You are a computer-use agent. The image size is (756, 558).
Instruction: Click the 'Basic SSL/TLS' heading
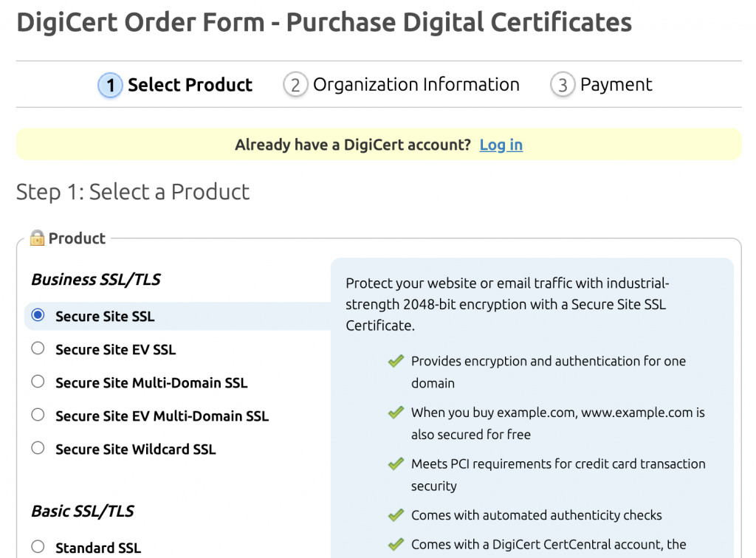(x=83, y=512)
